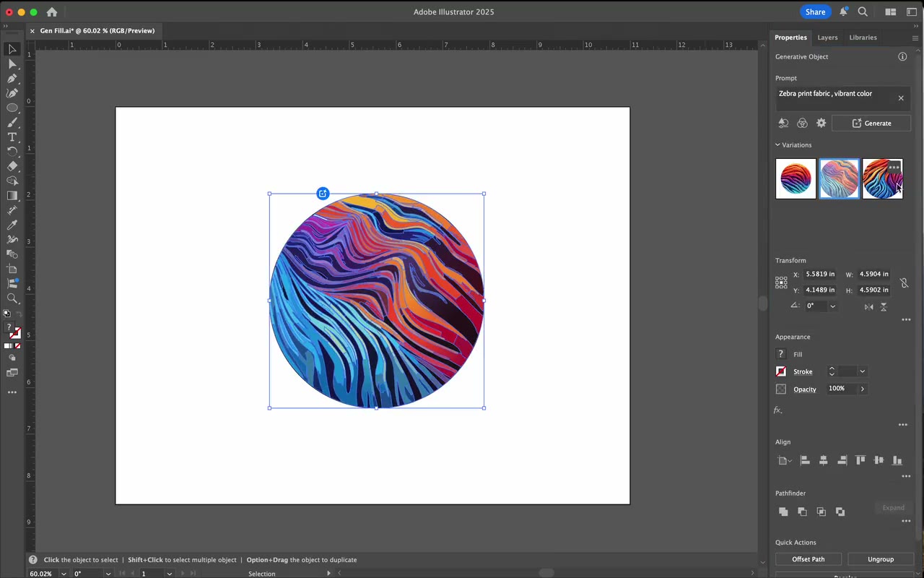Open notifications bell icon
The image size is (924, 578).
point(843,12)
